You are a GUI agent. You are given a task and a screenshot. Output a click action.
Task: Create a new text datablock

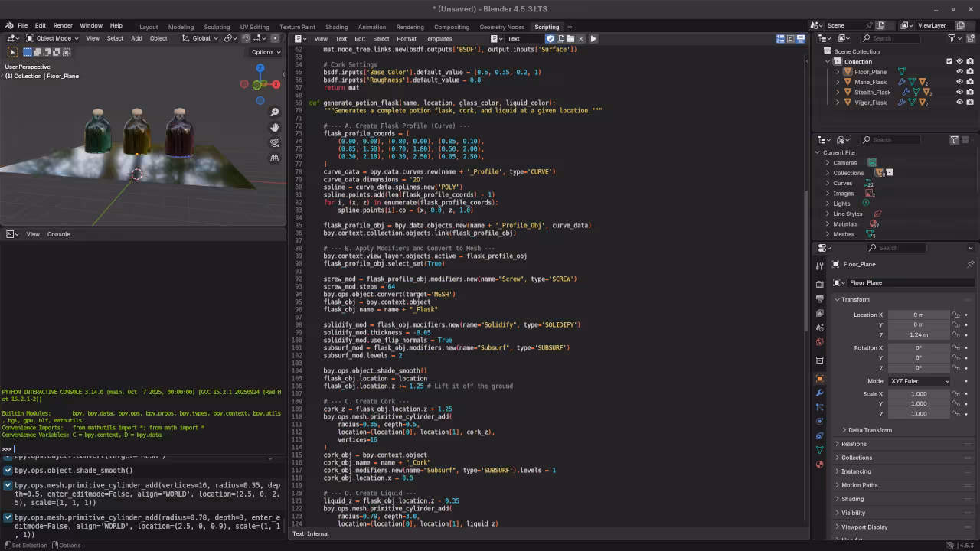coord(560,38)
